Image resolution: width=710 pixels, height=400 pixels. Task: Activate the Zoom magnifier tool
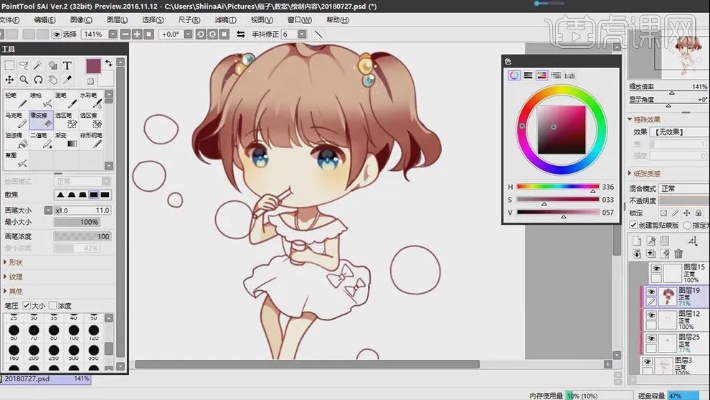pyautogui.click(x=24, y=80)
